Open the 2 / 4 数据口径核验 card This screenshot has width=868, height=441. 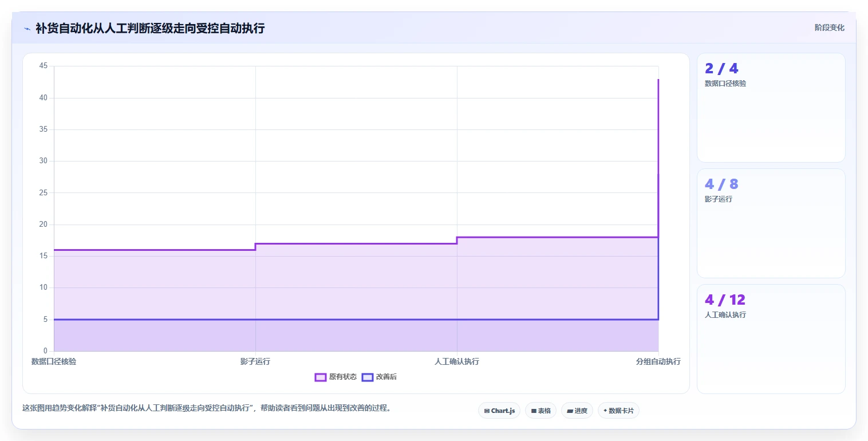coord(771,108)
